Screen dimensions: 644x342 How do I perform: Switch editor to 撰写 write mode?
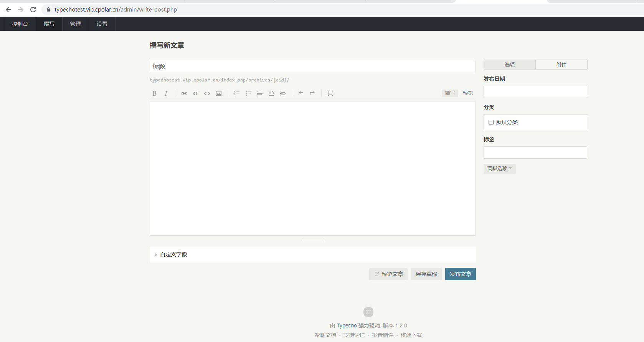(x=450, y=93)
